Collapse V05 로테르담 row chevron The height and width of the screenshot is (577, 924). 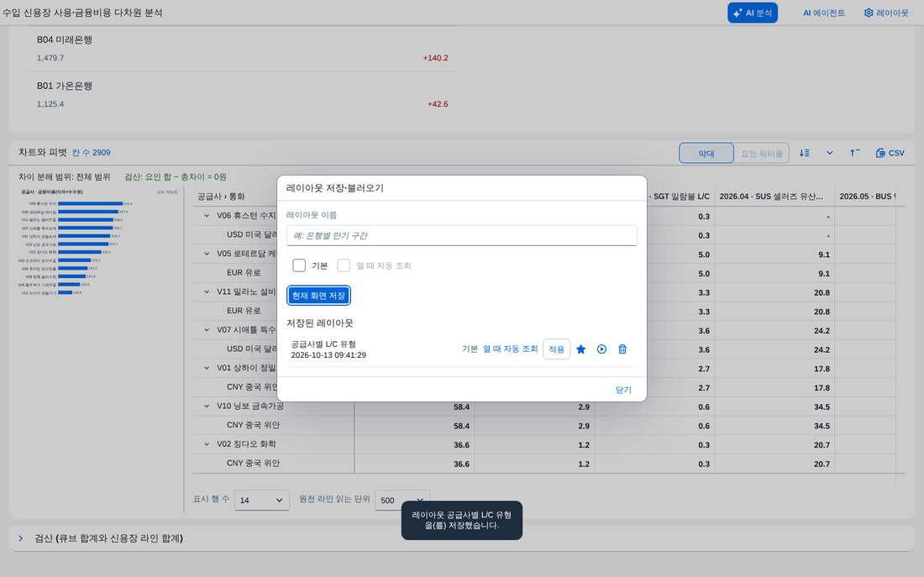tap(207, 254)
